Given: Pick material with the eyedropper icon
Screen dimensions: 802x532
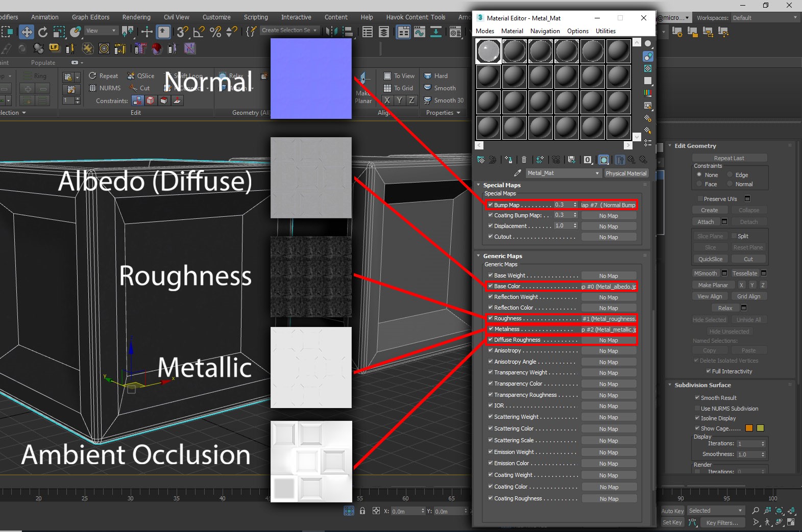Looking at the screenshot, I should (x=518, y=173).
